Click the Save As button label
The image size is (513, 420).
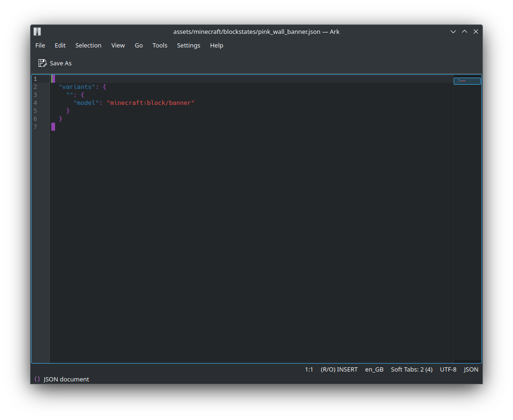click(x=61, y=63)
